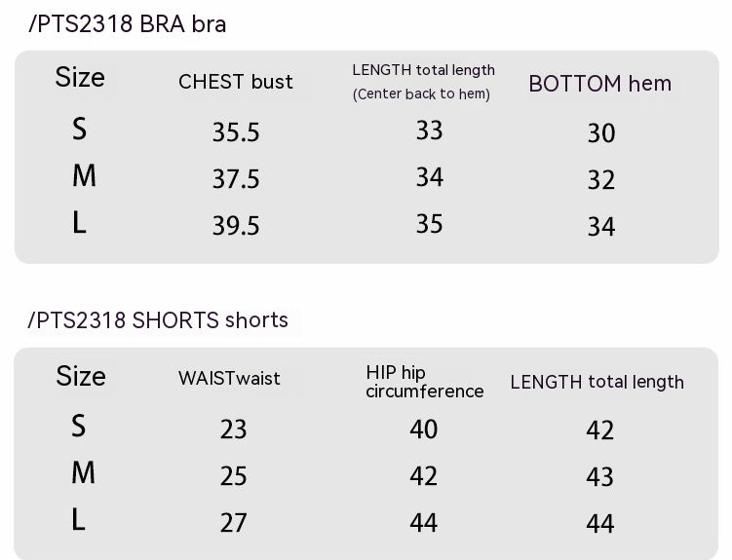The width and height of the screenshot is (732, 560).
Task: Click the WAIST waist column header
Action: (229, 379)
